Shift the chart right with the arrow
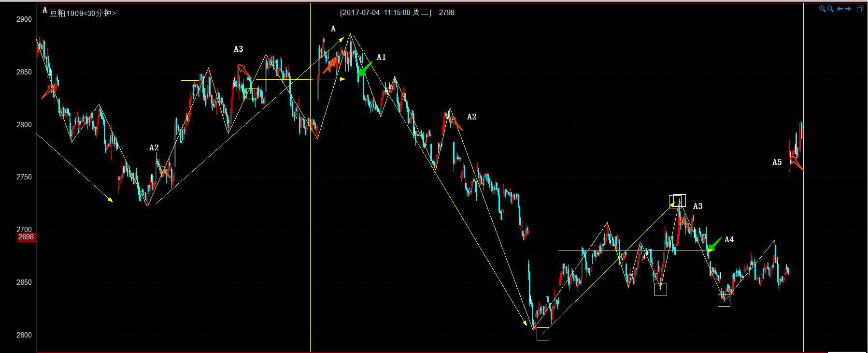This screenshot has height=353, width=868. pos(848,9)
